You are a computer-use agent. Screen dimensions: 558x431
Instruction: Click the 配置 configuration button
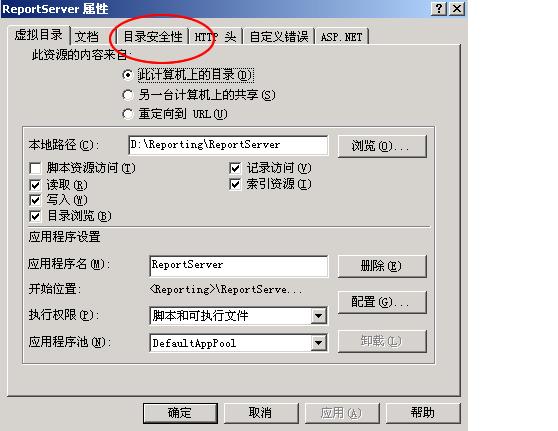[382, 302]
